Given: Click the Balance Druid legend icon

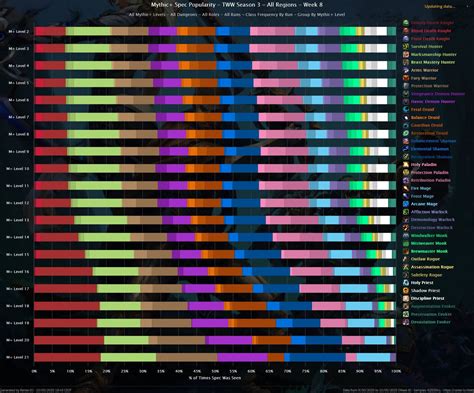Looking at the screenshot, I should coord(406,117).
